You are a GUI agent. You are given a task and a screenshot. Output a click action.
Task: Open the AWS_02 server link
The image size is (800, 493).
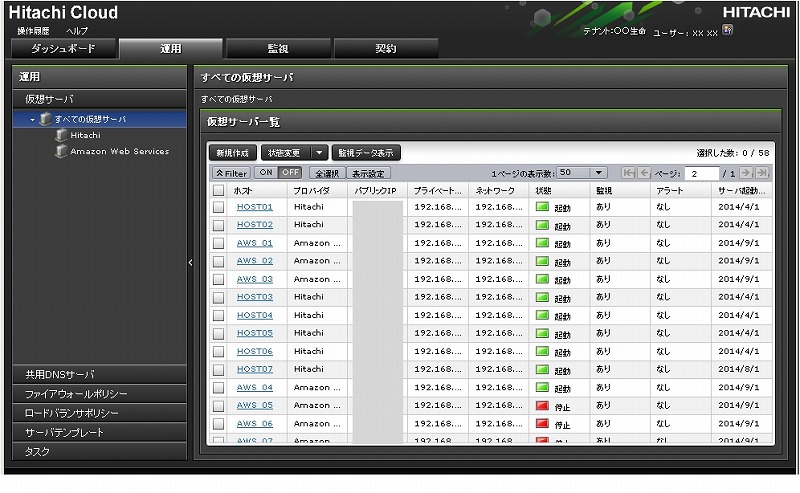pos(255,261)
